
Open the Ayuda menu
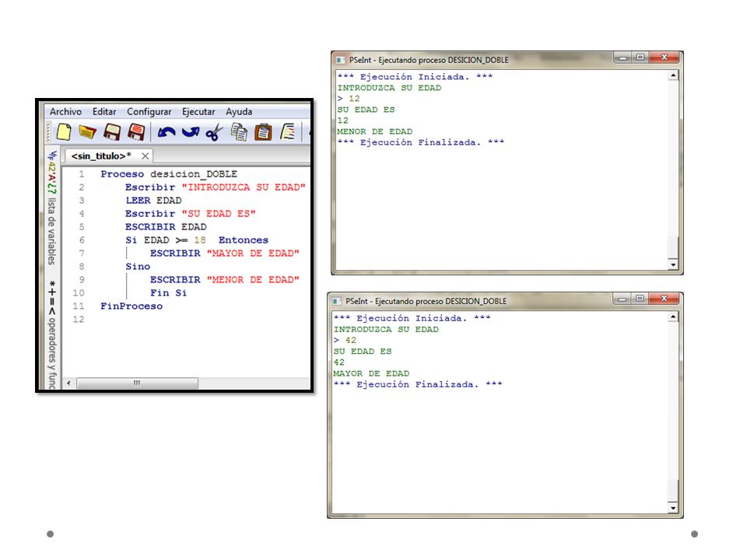click(x=239, y=111)
